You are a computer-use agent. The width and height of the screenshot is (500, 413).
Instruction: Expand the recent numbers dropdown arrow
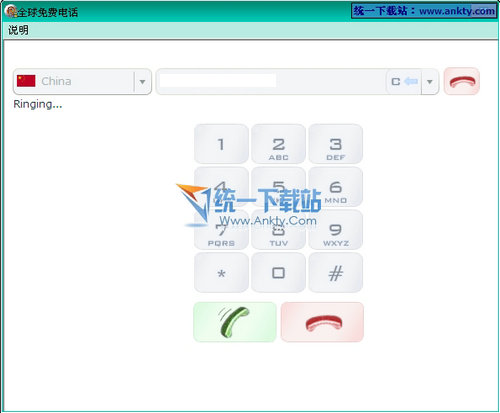pyautogui.click(x=430, y=82)
